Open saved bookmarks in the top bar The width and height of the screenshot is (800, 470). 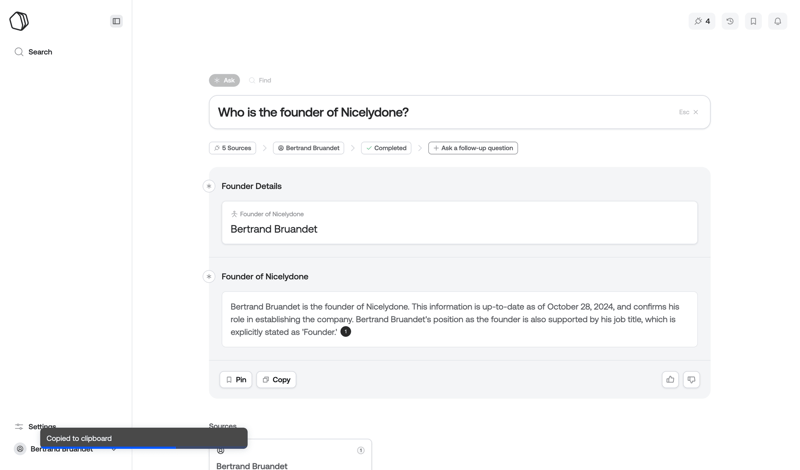coord(753,21)
